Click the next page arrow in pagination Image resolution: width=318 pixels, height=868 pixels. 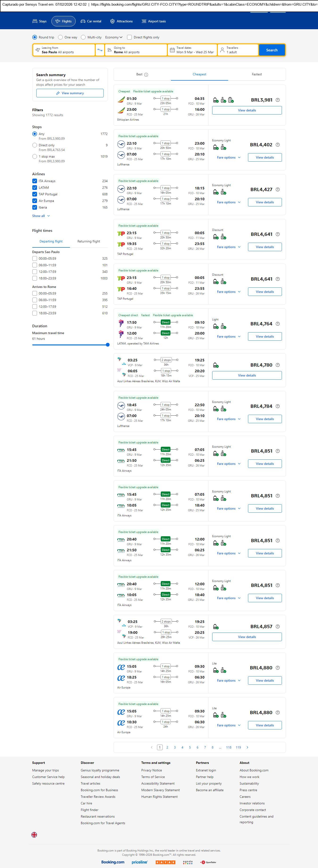(247, 747)
